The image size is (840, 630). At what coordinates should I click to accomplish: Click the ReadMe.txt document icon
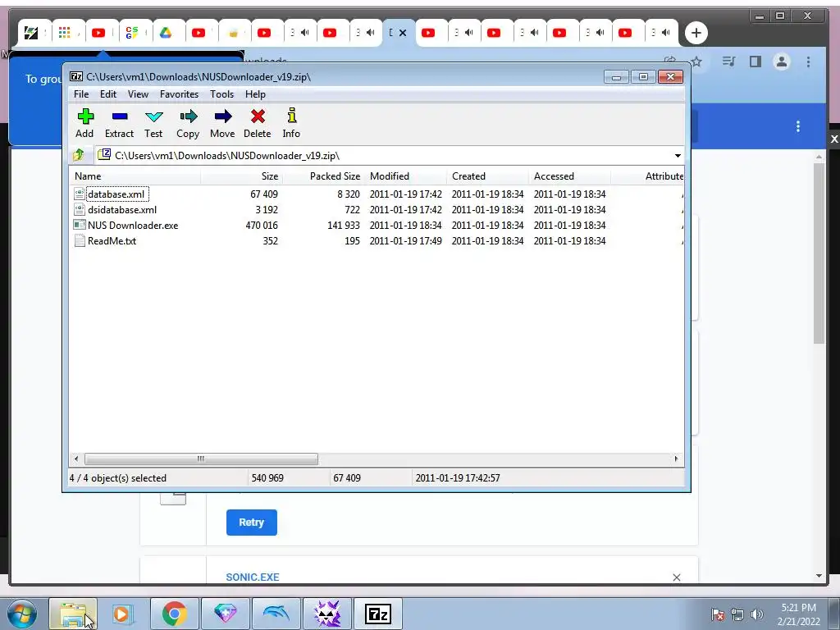pyautogui.click(x=80, y=240)
